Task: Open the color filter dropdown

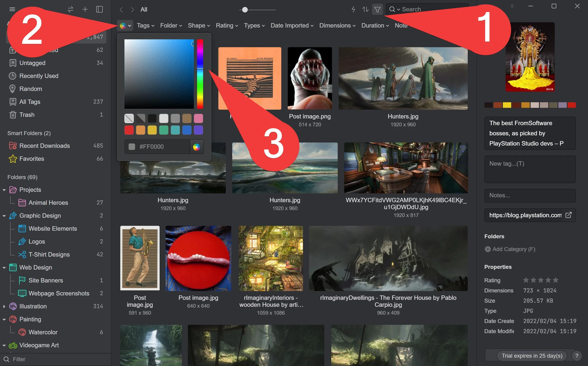Action: (x=125, y=25)
